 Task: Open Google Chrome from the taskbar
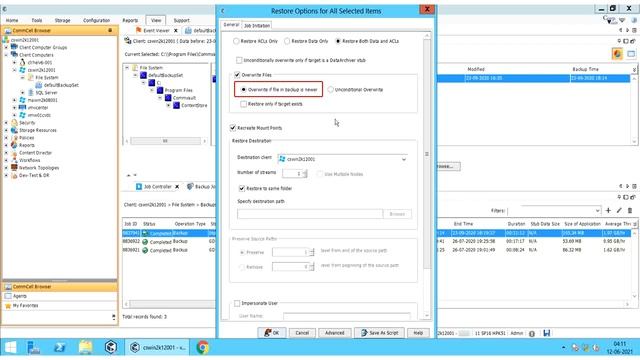[x=202, y=347]
